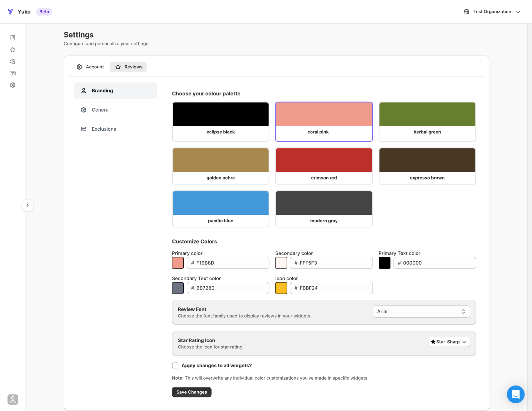The width and height of the screenshot is (532, 411).
Task: Expand the sidebar with the arrow button
Action: click(x=27, y=205)
